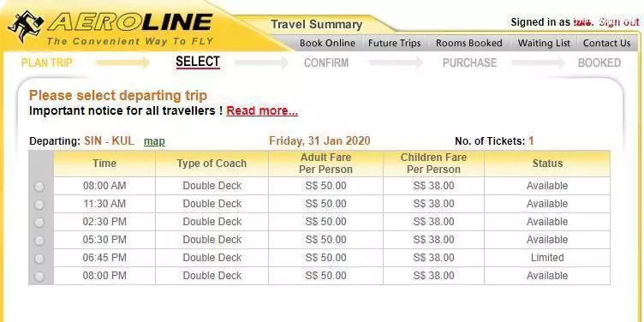The height and width of the screenshot is (322, 644).
Task: Click the Sign out link
Action: click(x=619, y=22)
